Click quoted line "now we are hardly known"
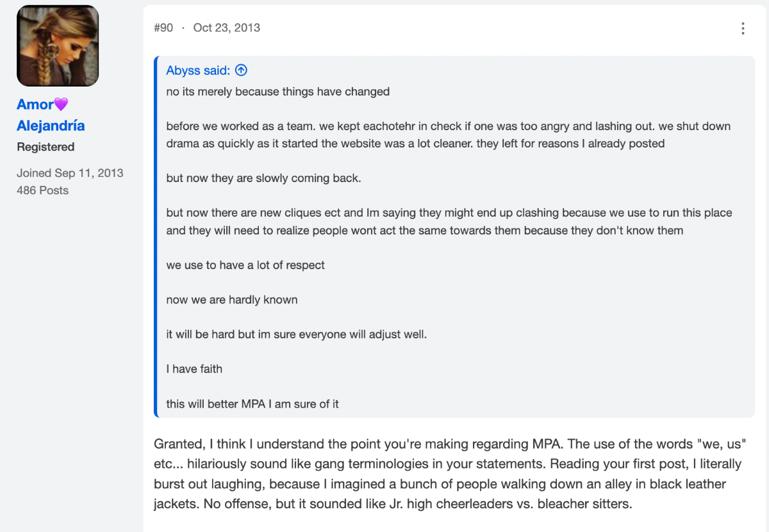Screen dimensions: 769x532 click(232, 300)
